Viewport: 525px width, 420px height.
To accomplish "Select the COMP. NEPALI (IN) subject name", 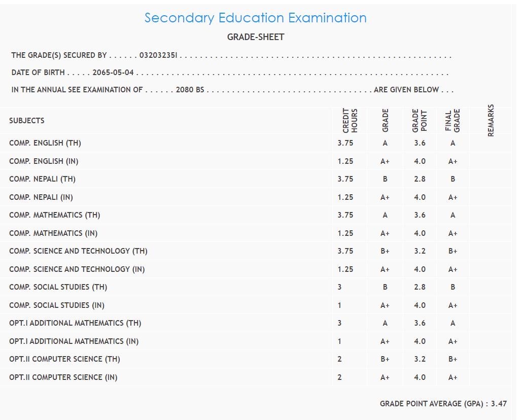I will (x=44, y=197).
